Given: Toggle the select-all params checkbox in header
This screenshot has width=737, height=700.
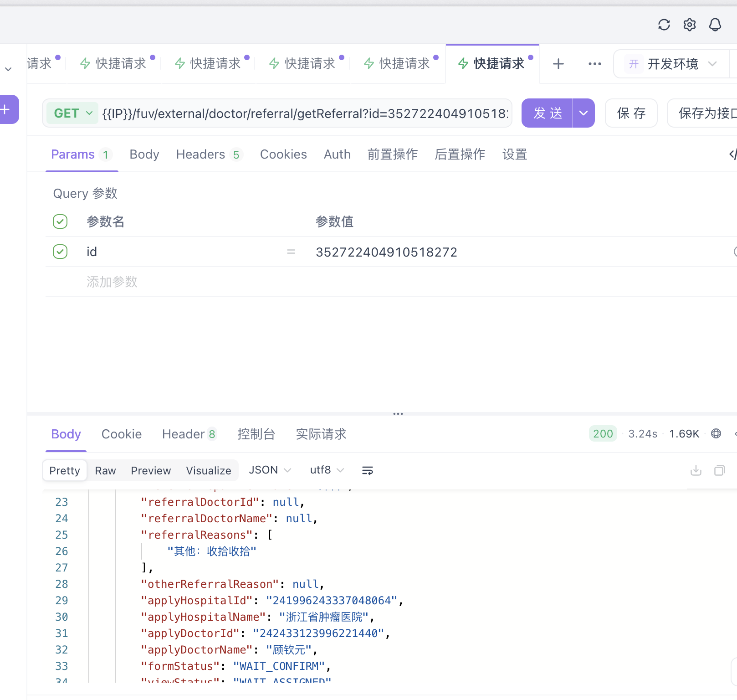Looking at the screenshot, I should pos(60,221).
